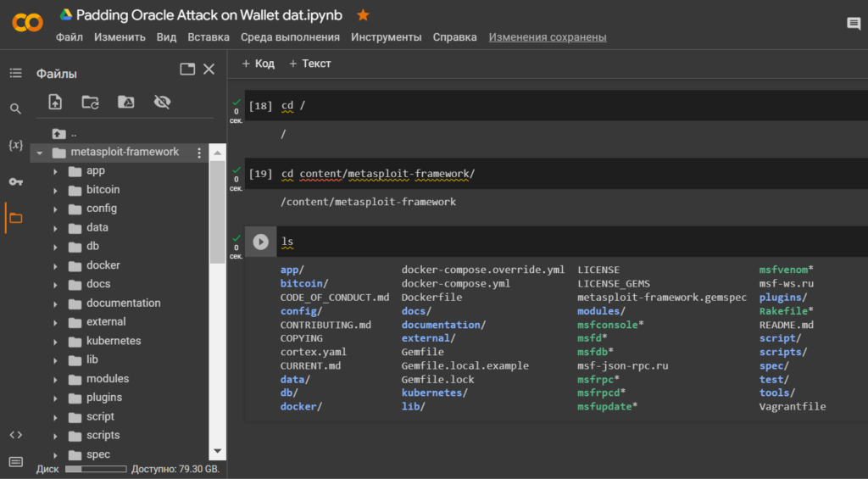Image resolution: width=868 pixels, height=479 pixels.
Task: Click the Colab CO logo
Action: pyautogui.click(x=27, y=23)
